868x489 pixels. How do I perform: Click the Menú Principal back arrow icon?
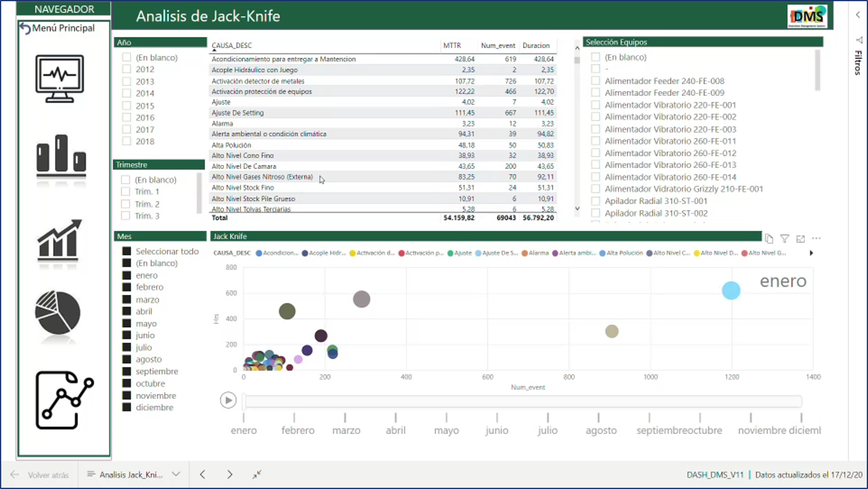tap(25, 28)
